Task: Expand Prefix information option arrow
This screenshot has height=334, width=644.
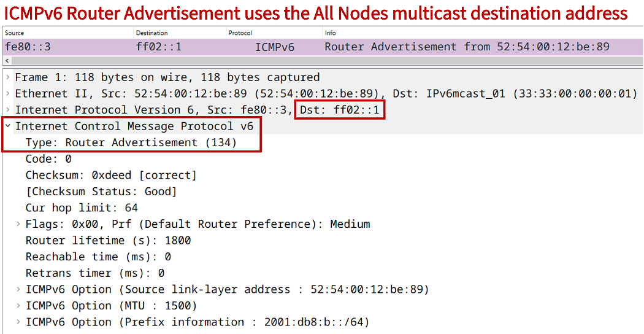Action: click(x=18, y=322)
